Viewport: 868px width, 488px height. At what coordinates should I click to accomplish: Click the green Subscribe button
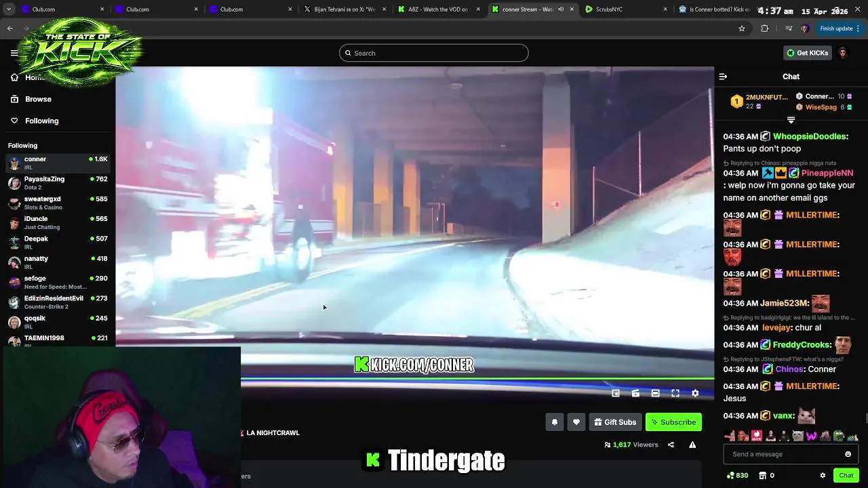pos(673,422)
